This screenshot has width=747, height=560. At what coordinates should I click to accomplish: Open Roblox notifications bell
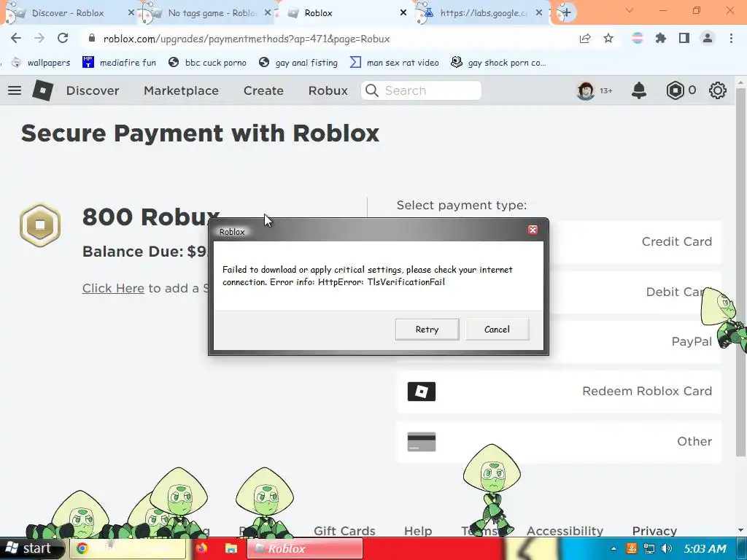pos(639,90)
